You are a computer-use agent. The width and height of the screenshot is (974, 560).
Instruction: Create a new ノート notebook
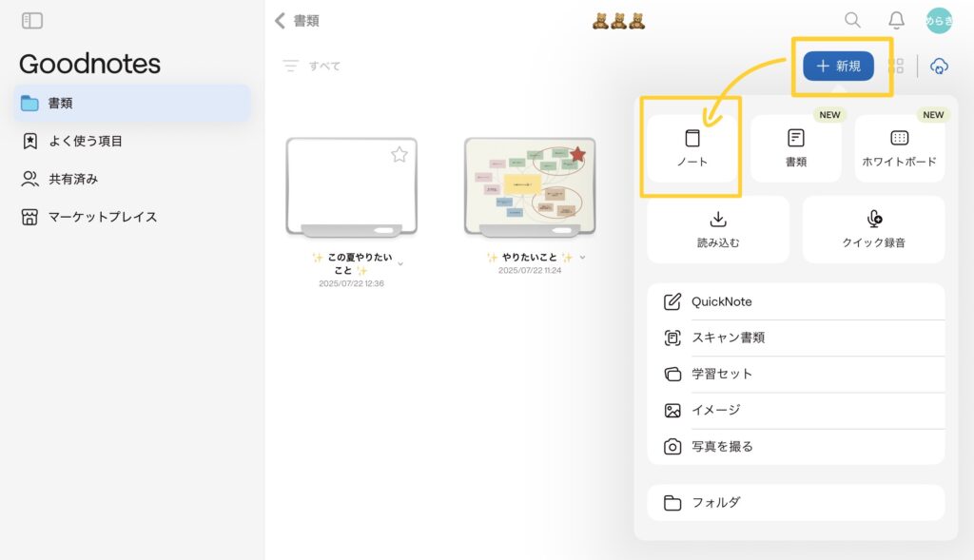(692, 148)
